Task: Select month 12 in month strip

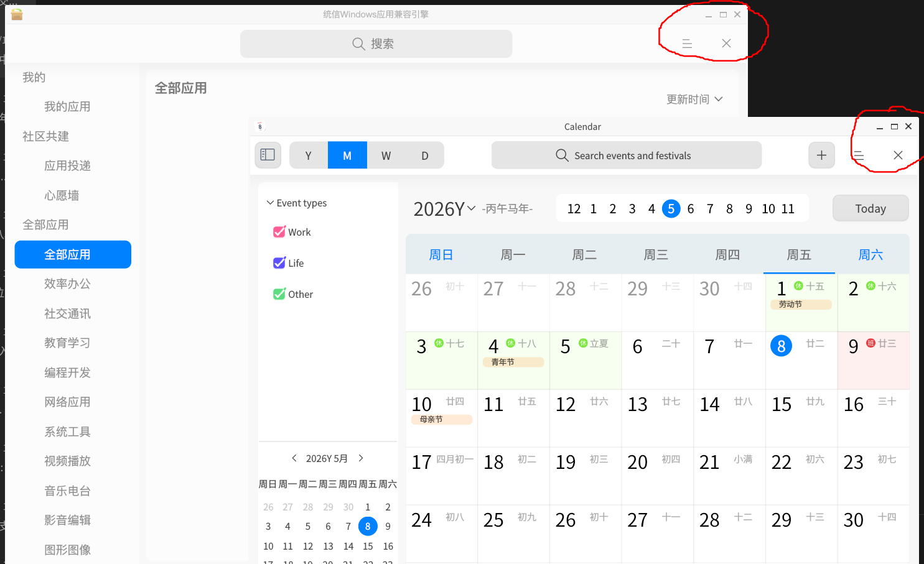Action: coord(574,209)
